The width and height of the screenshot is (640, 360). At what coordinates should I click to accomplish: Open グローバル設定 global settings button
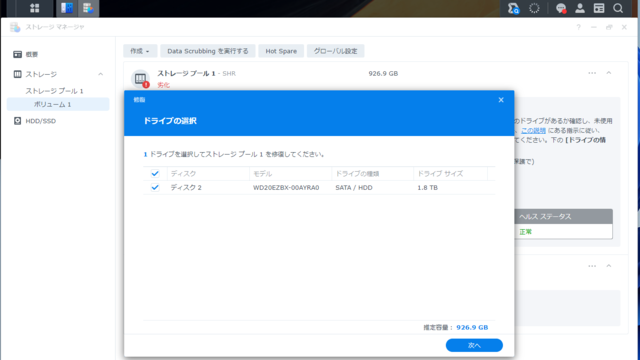[x=336, y=51]
